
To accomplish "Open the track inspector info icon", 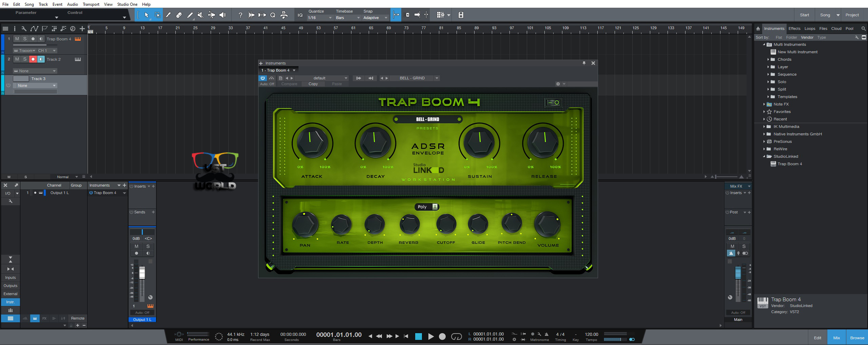I will (15, 29).
